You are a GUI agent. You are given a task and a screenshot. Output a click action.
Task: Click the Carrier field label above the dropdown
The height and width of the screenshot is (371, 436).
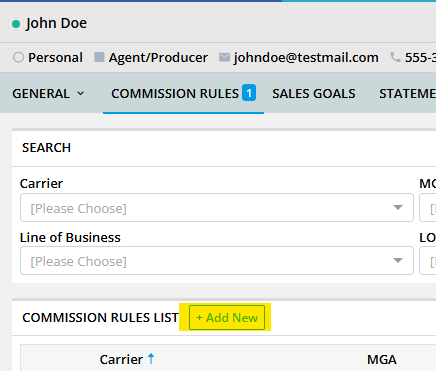41,183
